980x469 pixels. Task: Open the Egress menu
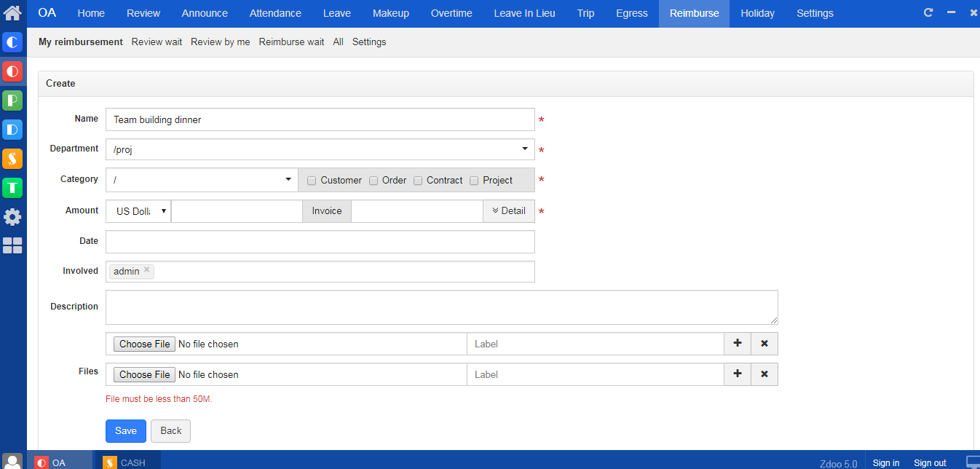tap(632, 13)
